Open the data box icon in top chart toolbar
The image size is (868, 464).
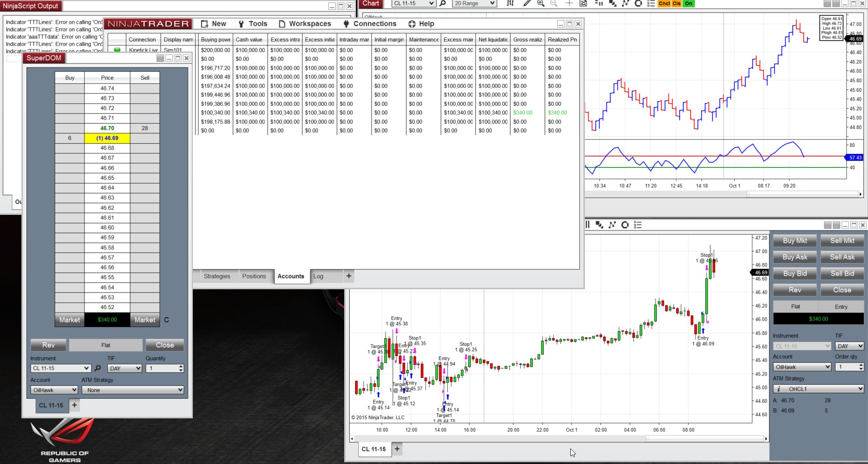pyautogui.click(x=584, y=4)
